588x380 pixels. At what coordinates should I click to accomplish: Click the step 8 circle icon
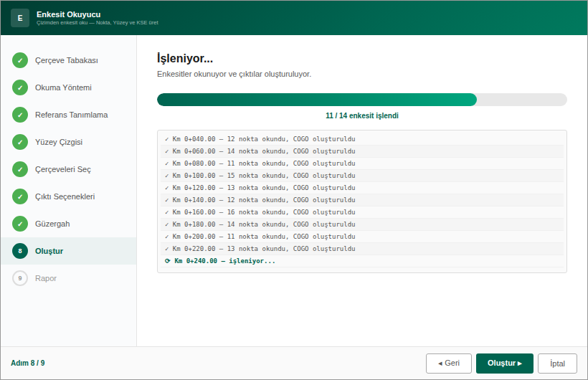(x=20, y=251)
